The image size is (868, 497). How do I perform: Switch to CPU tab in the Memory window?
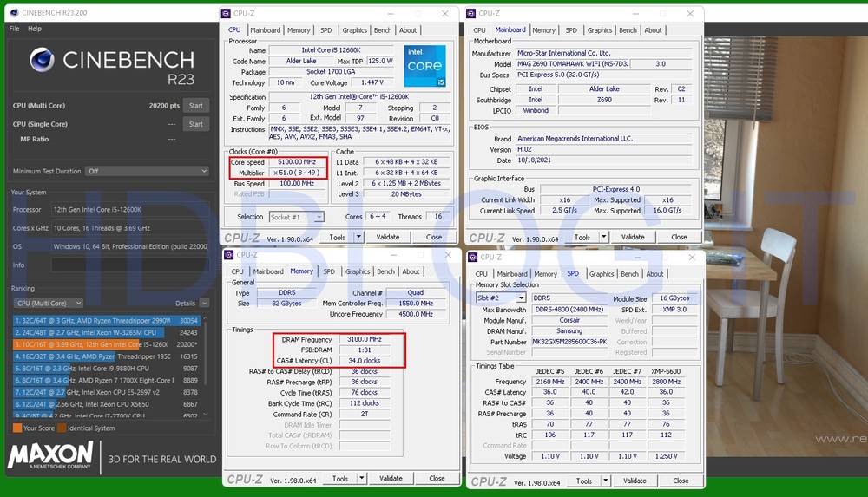click(238, 271)
